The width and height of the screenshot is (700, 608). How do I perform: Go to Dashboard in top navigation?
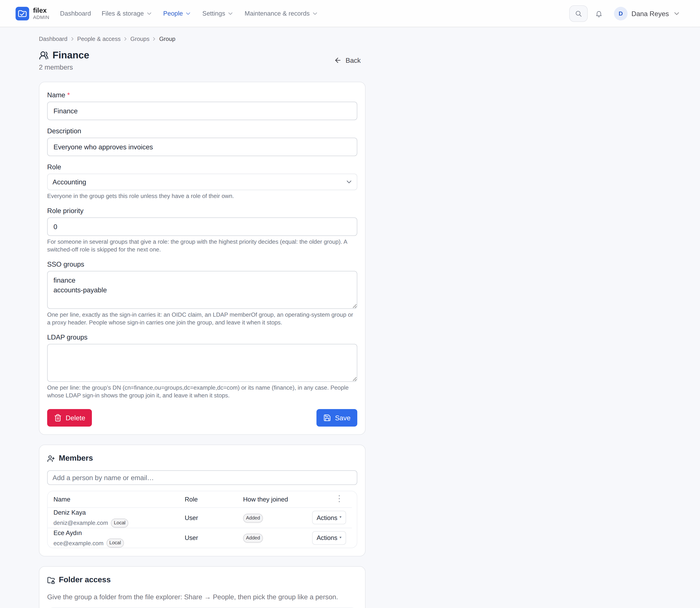75,14
